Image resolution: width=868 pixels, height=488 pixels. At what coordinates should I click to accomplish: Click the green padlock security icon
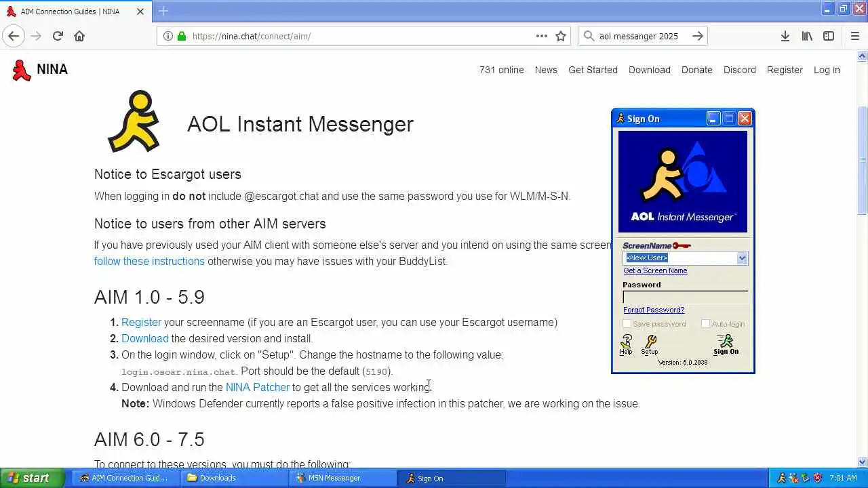(181, 36)
